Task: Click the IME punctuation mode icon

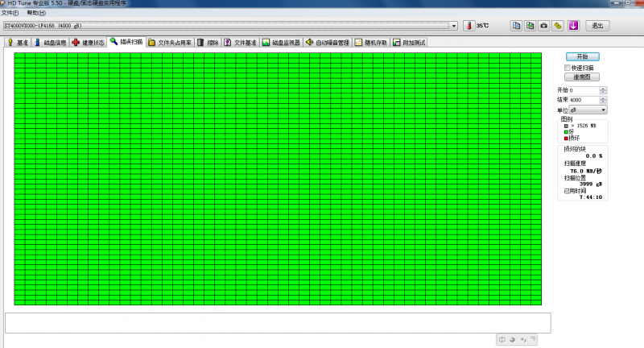Action: point(522,340)
